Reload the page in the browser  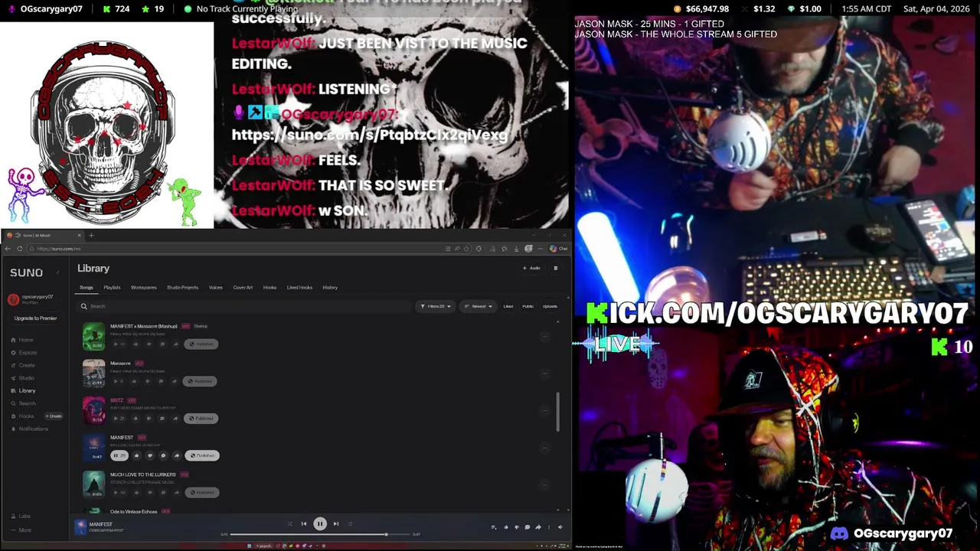click(20, 249)
